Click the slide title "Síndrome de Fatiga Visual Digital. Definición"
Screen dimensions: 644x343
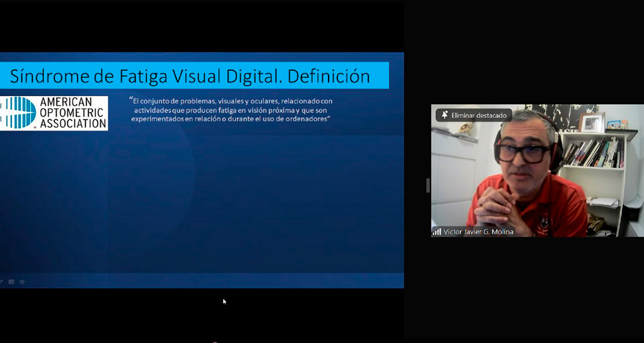(x=190, y=76)
